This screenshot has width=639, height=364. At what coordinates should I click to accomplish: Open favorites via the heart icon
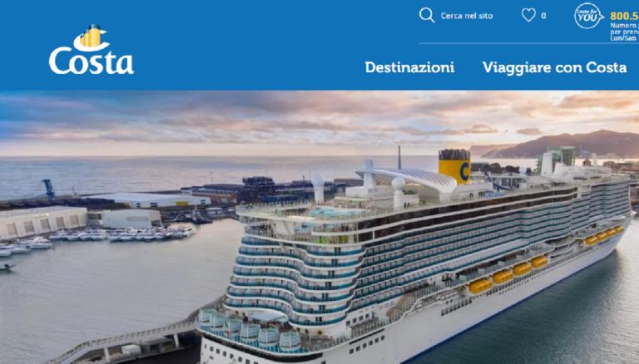528,16
